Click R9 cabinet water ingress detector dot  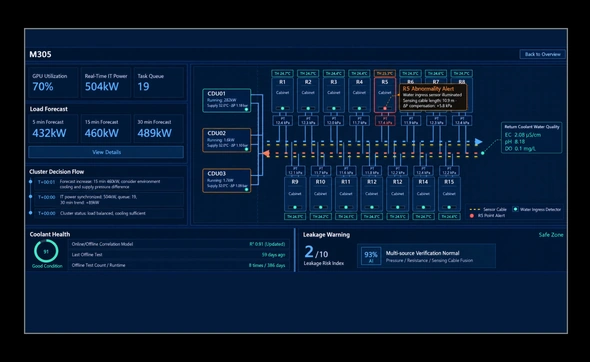click(295, 207)
